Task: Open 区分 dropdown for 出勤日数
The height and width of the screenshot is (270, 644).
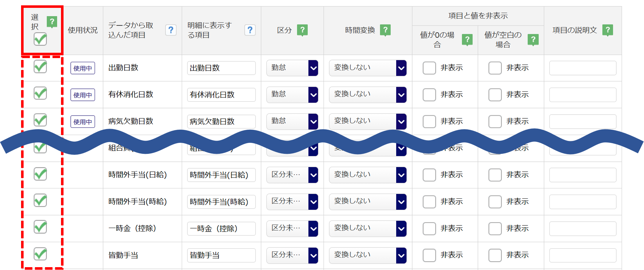Action: 292,68
